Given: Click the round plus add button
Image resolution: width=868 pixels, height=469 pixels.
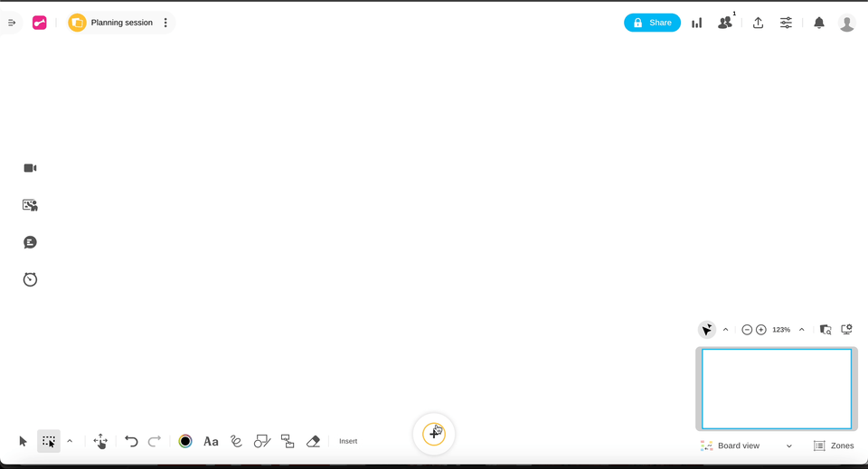Looking at the screenshot, I should [x=434, y=434].
